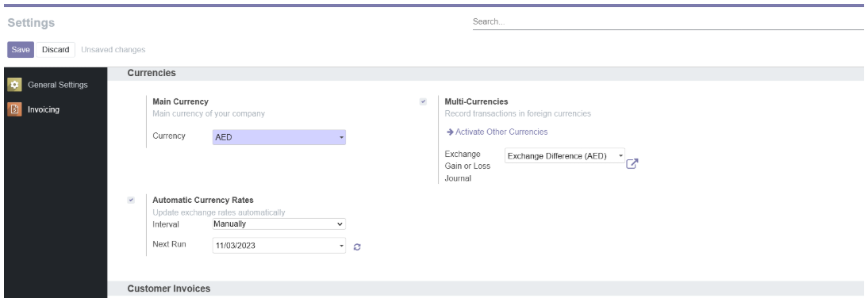Open the AED main currency dropdown
This screenshot has height=298, width=868.
tap(279, 137)
